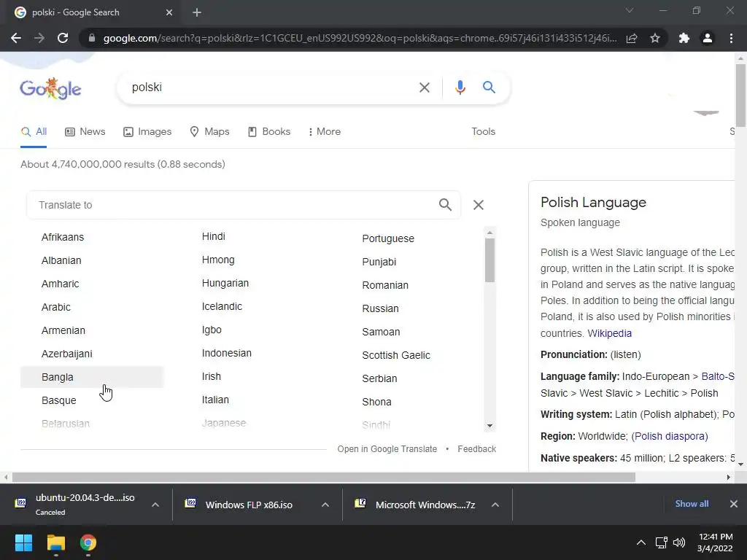This screenshot has height=560, width=747.
Task: Start voice search with the microphone
Action: (x=460, y=87)
